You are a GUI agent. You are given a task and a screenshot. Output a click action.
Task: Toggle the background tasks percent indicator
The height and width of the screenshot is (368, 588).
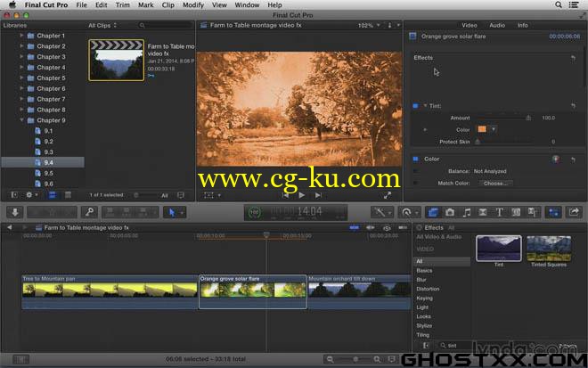[255, 212]
